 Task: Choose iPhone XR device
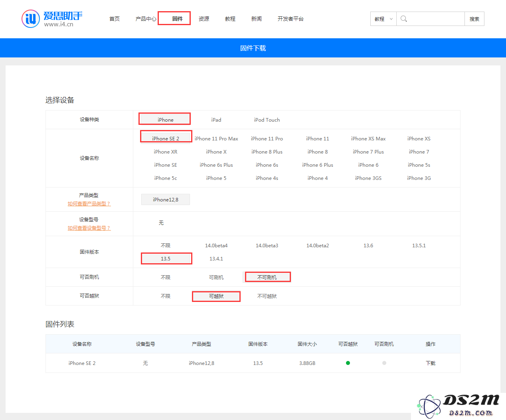(x=166, y=152)
